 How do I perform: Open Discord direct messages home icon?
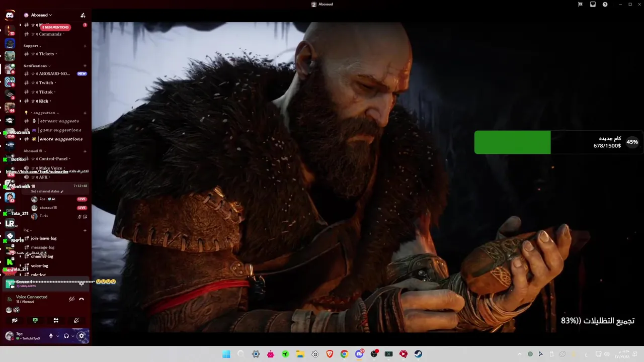click(10, 15)
